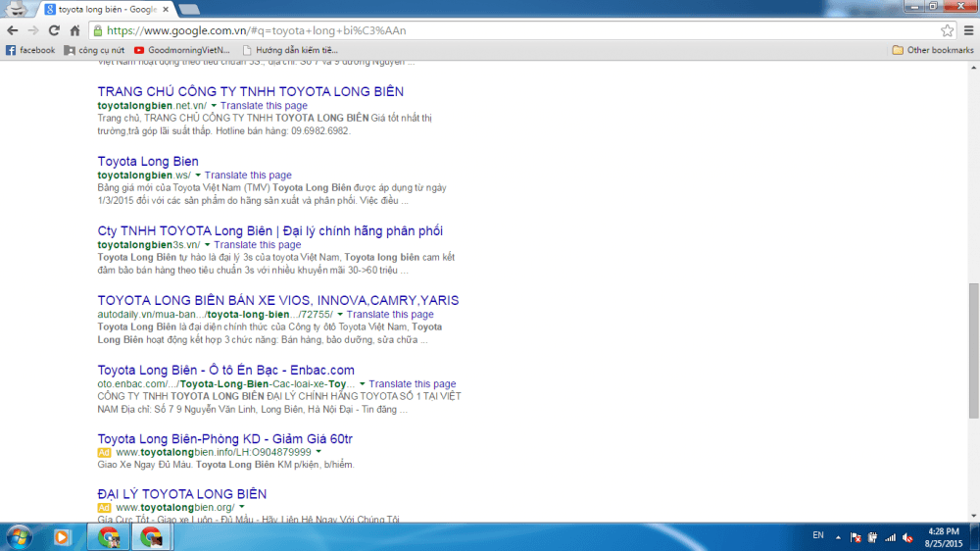
Task: Expand dropdown arrow beside toyotalongbien.info ad
Action: [318, 452]
